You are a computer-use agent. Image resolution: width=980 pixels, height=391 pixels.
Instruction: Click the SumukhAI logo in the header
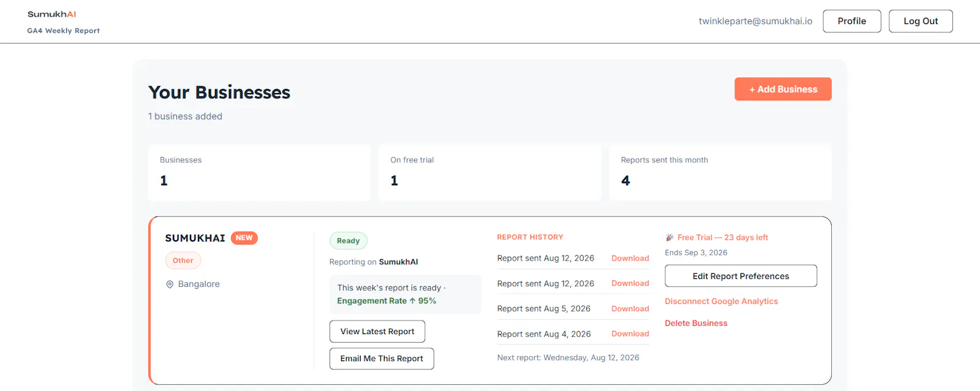coord(51,14)
